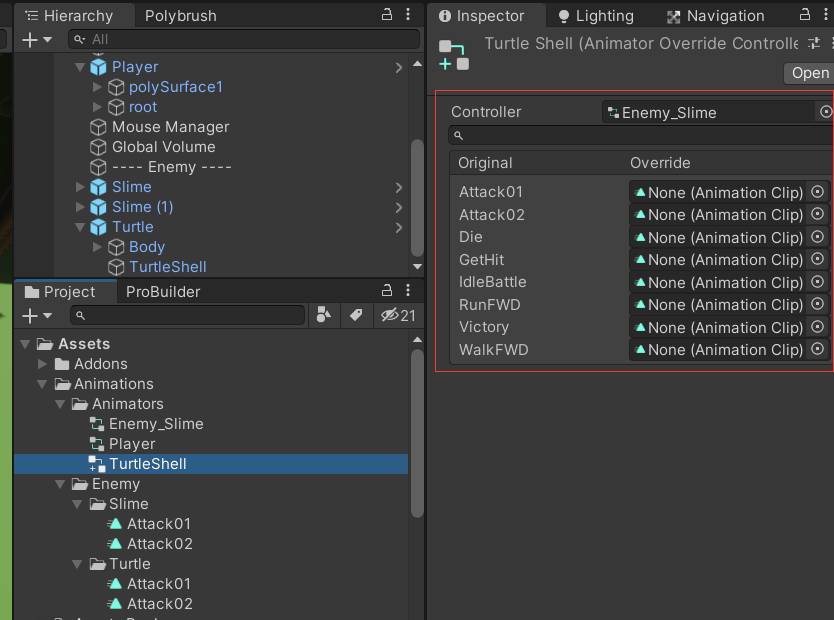Click the object picker for the WalkFWD override
Screen dimensions: 834x620
(818, 349)
